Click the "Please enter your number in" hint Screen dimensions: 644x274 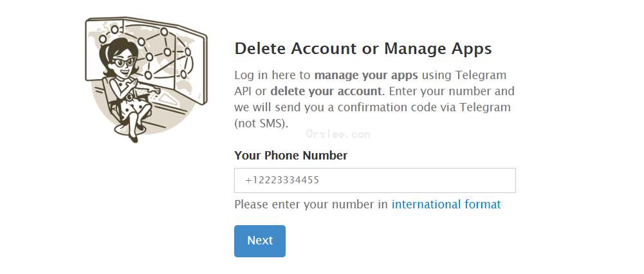point(311,205)
